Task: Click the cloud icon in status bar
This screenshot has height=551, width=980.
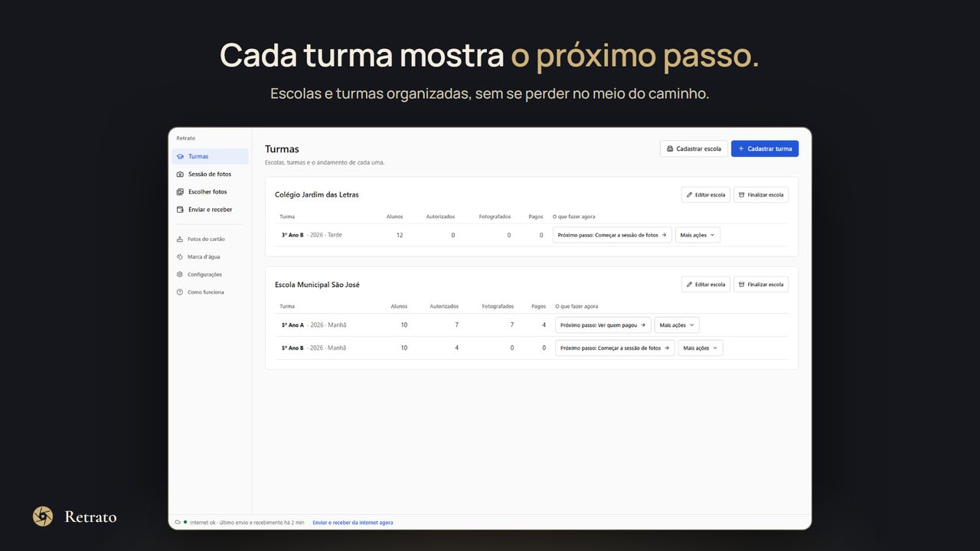Action: point(178,522)
